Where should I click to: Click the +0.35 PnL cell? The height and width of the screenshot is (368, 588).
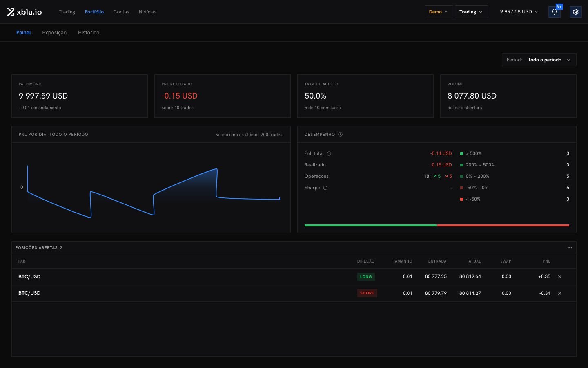click(544, 277)
